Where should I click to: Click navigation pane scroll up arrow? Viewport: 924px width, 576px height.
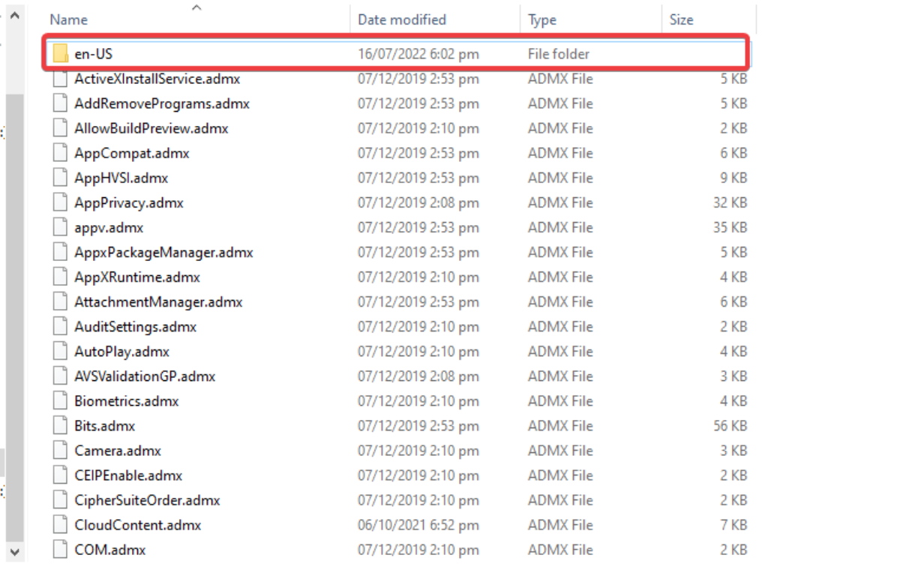click(14, 14)
